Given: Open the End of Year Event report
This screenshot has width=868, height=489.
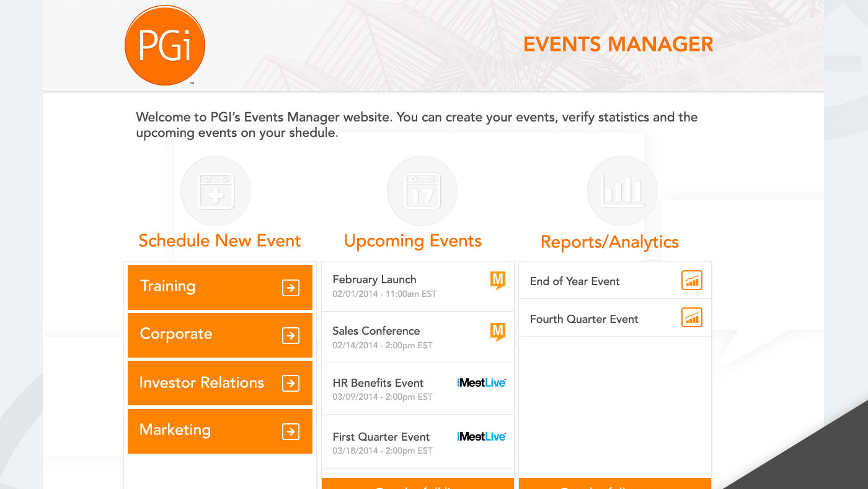Looking at the screenshot, I should tap(615, 280).
